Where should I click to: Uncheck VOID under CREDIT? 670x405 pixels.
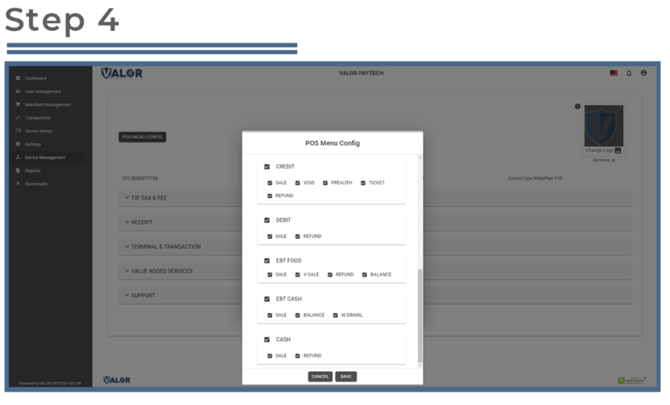tap(297, 183)
